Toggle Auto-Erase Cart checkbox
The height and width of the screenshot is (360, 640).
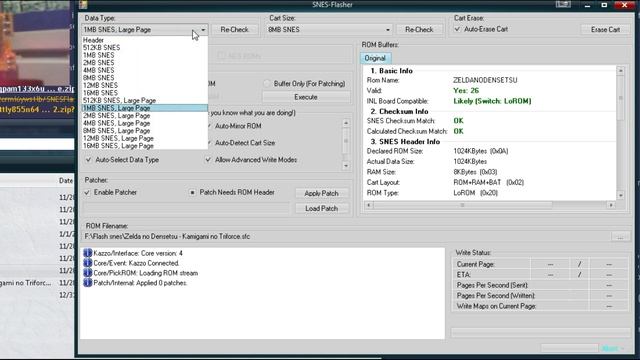(x=457, y=29)
